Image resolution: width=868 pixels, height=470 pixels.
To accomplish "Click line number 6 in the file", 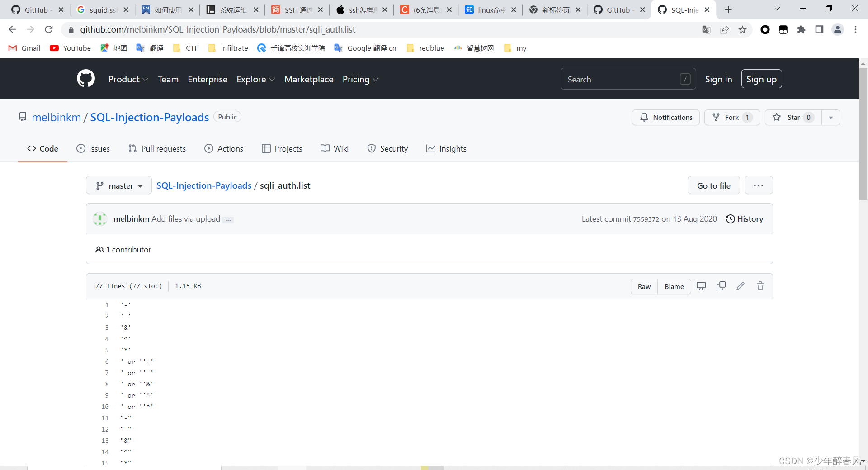I will pyautogui.click(x=107, y=361).
